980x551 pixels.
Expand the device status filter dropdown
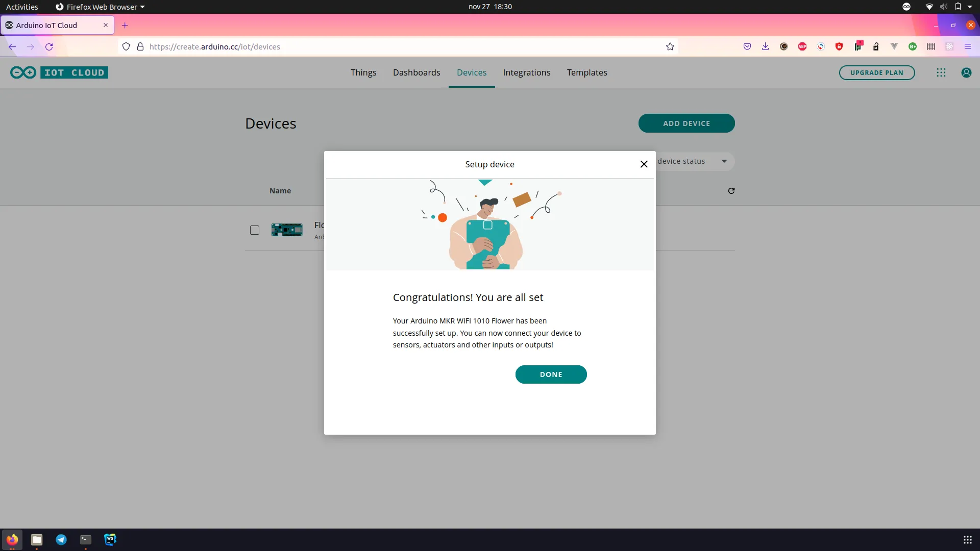click(723, 161)
